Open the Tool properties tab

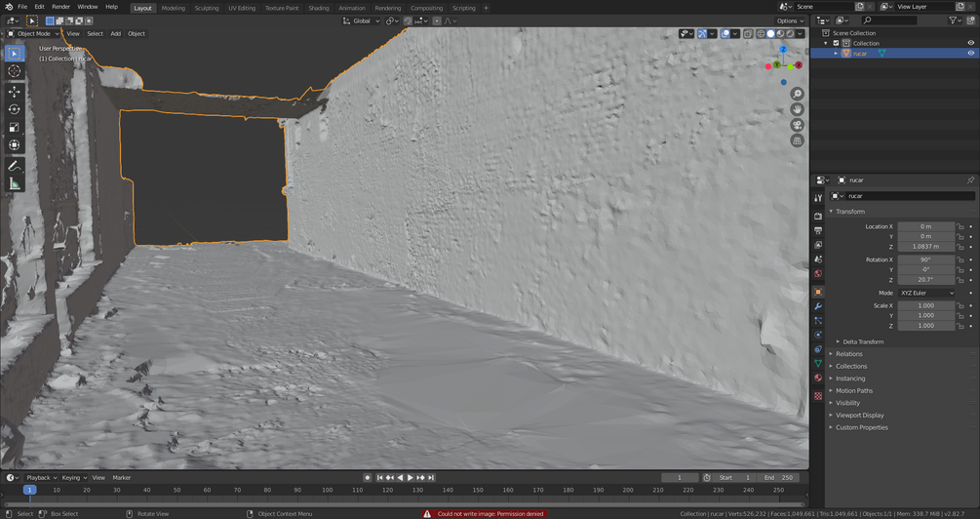click(818, 198)
